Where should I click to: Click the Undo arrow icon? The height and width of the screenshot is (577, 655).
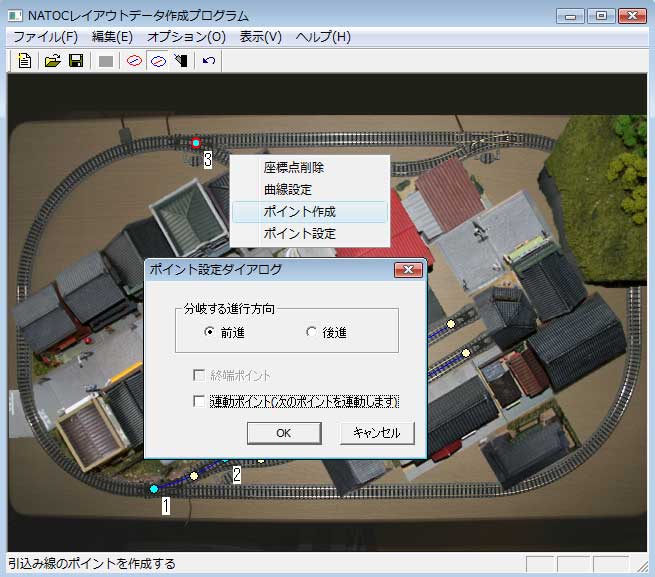tap(208, 61)
